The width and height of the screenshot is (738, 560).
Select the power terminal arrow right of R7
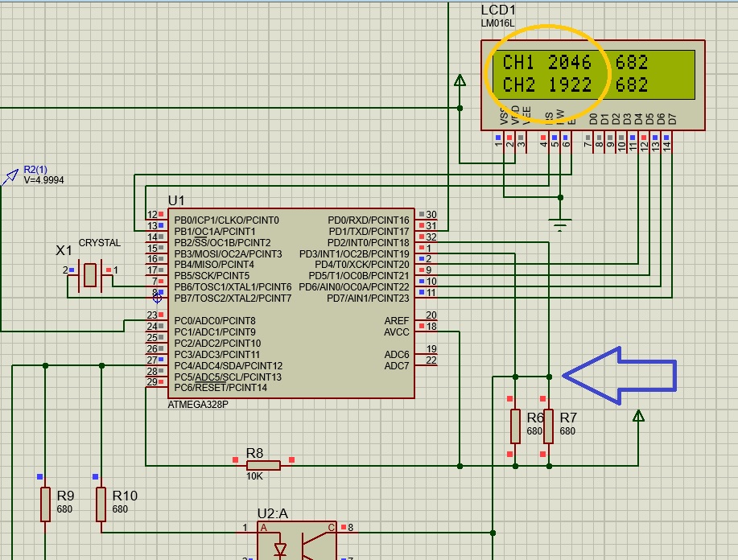click(x=638, y=416)
